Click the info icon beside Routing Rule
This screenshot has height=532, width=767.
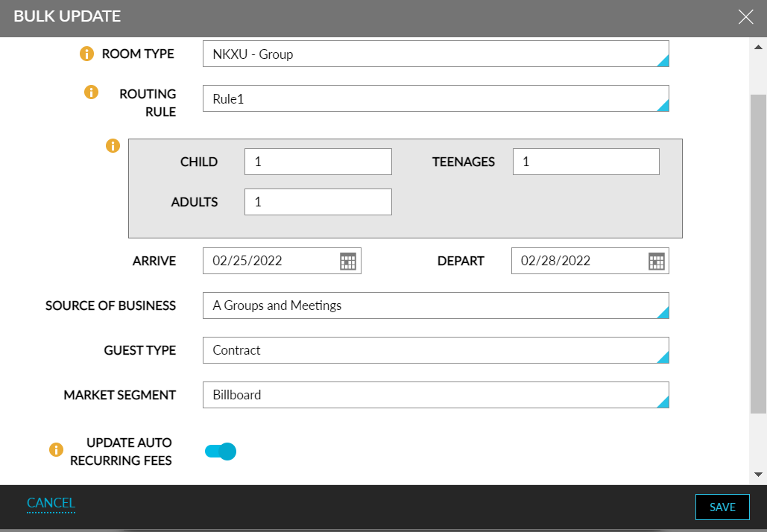91,92
